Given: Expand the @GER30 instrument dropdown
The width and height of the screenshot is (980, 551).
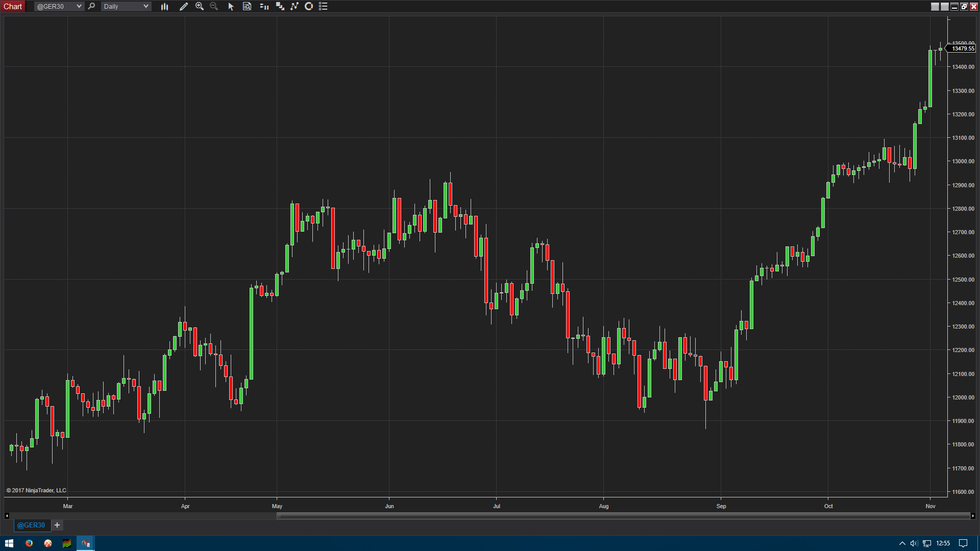Looking at the screenshot, I should [79, 7].
